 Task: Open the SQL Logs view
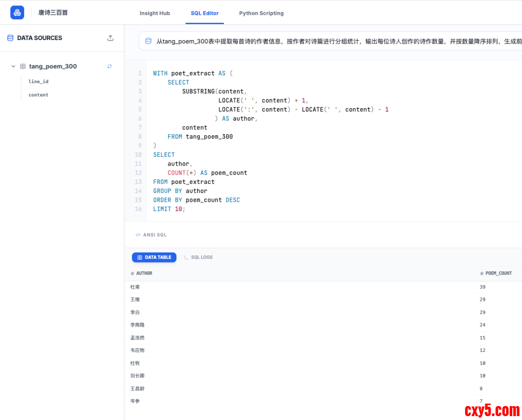point(198,257)
